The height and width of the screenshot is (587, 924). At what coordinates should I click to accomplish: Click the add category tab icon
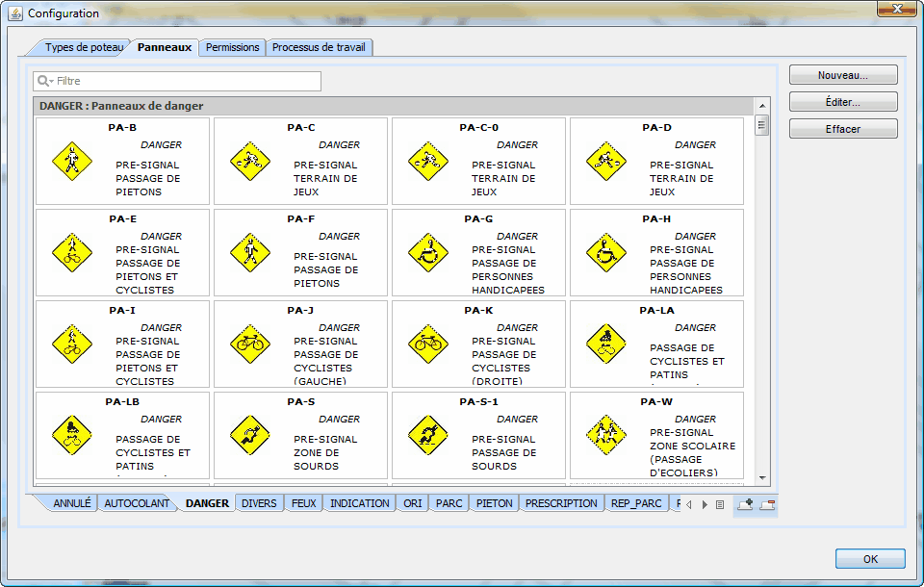click(745, 503)
